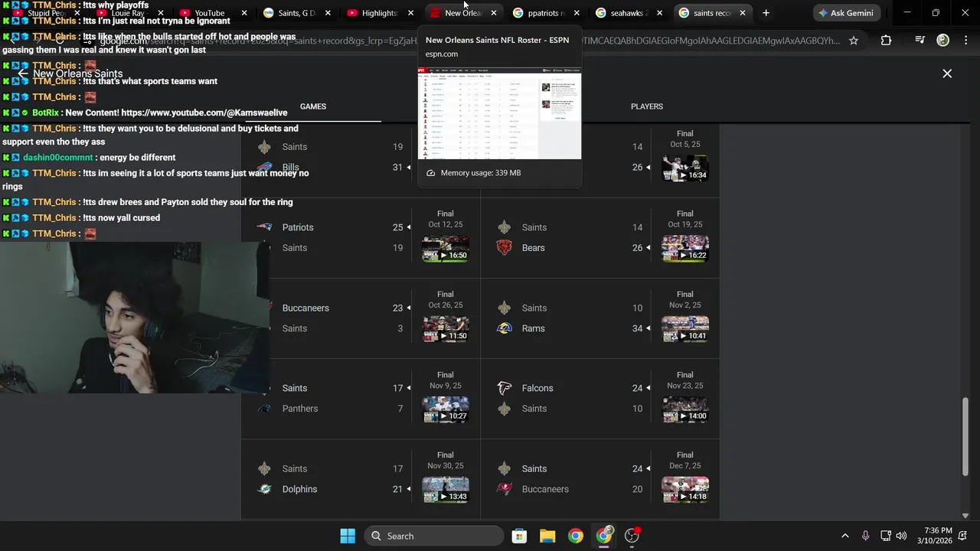Play the Dec 7 Buccaneers highlight video 14:18
This screenshot has height=551, width=980.
pos(685,490)
